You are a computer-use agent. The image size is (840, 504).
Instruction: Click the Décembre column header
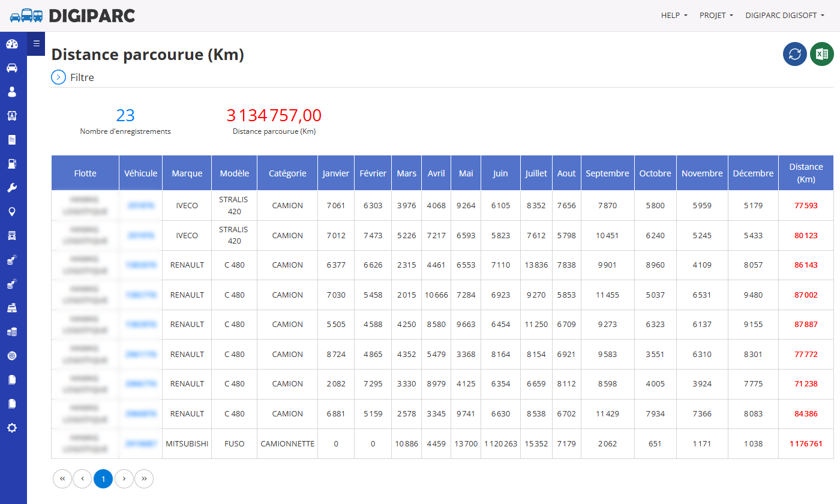pyautogui.click(x=754, y=173)
